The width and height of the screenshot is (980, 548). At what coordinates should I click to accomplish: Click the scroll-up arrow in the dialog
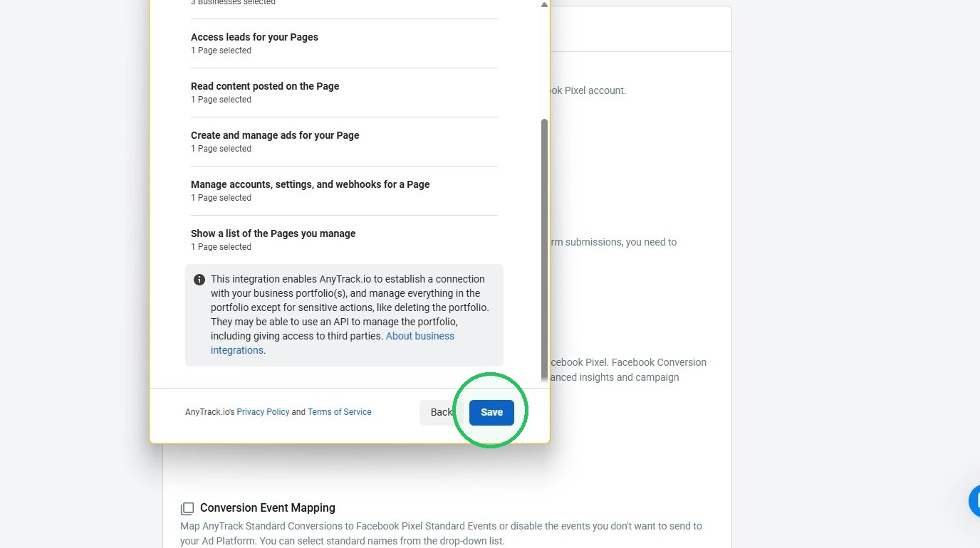(x=544, y=5)
